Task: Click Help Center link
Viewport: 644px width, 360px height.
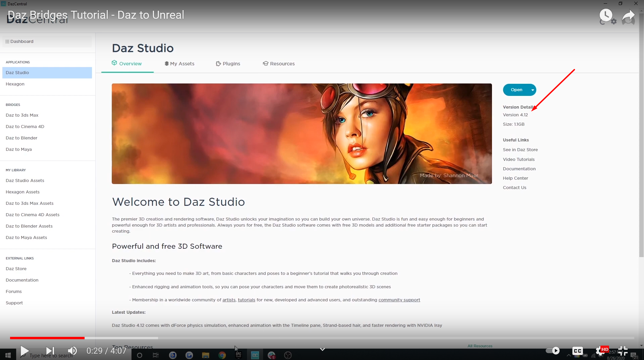Action: tap(515, 178)
